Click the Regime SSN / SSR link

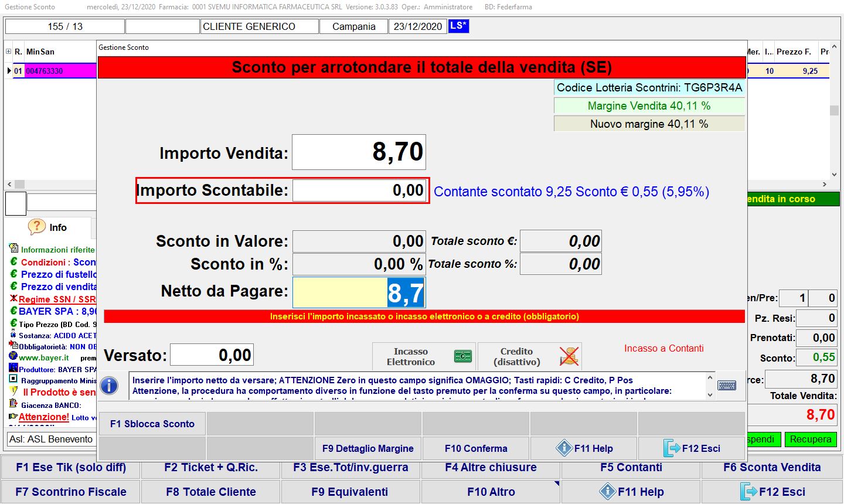(x=57, y=299)
